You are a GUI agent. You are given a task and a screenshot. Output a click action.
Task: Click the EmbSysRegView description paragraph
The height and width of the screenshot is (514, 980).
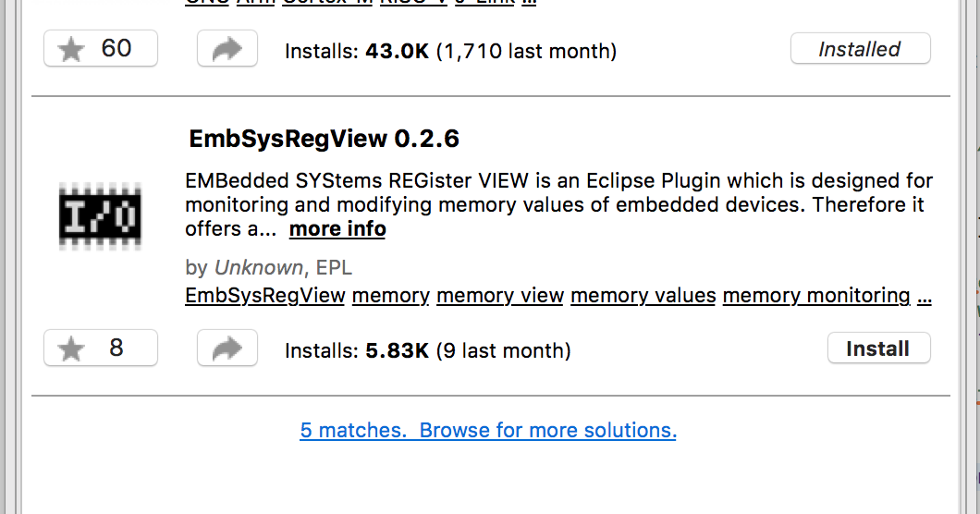558,204
